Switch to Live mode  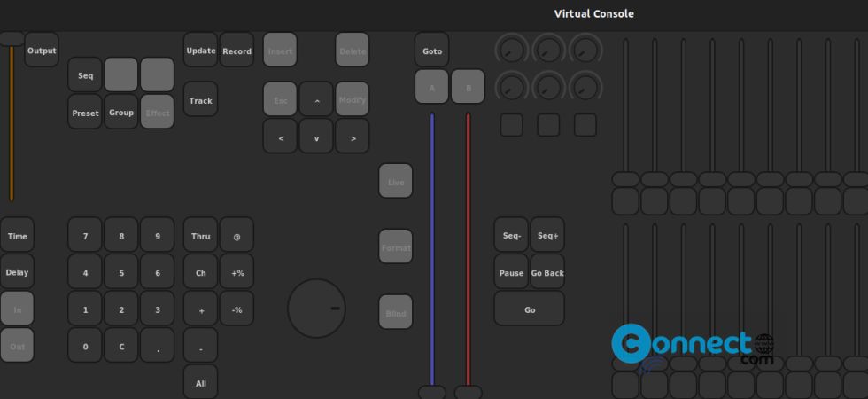point(395,181)
